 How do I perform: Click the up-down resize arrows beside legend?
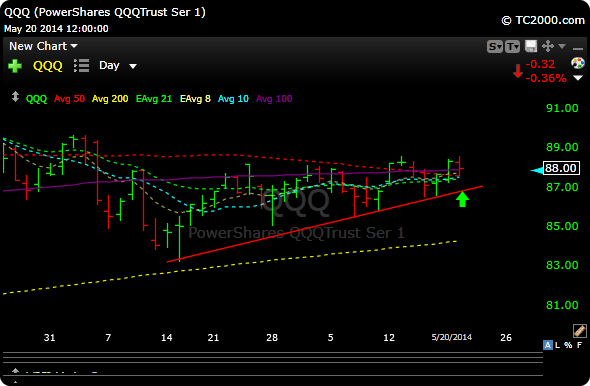15,97
